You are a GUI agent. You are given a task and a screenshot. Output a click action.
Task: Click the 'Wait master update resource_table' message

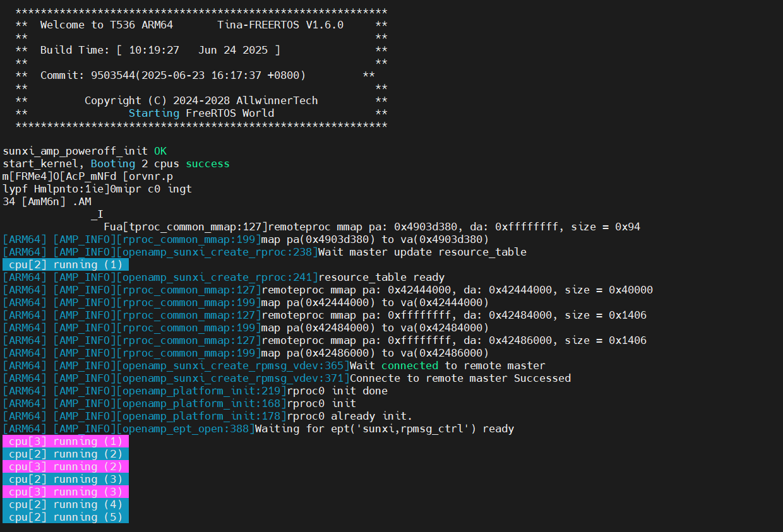(422, 252)
